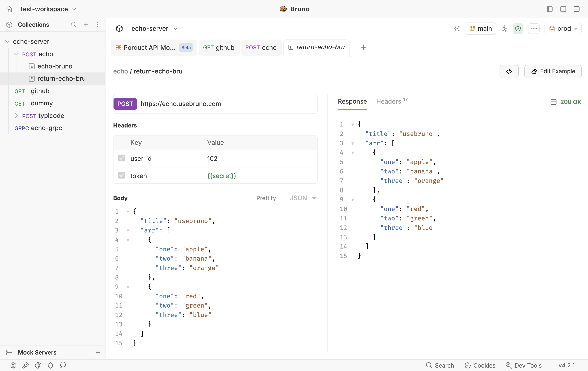588x371 pixels.
Task: Open the generate code icon button
Action: pyautogui.click(x=509, y=71)
